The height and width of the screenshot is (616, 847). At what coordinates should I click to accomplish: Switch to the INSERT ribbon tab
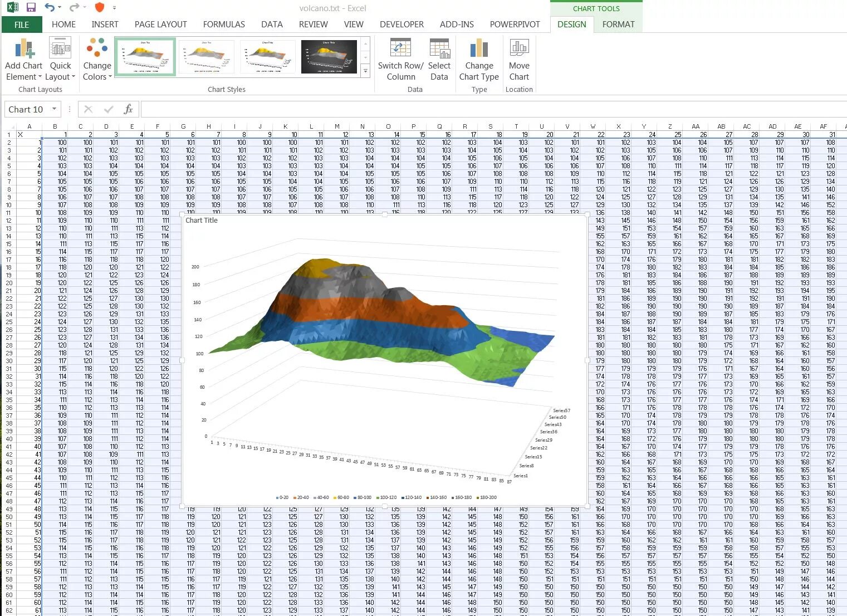pos(105,25)
